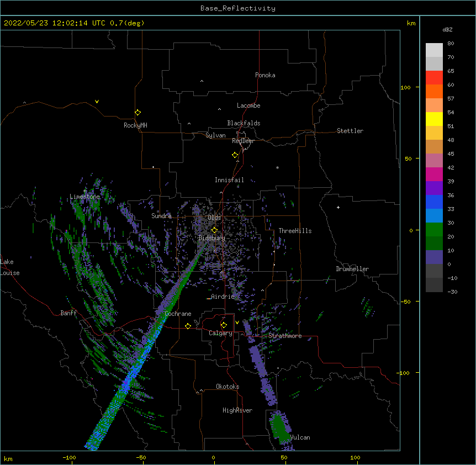The image size is (476, 465).
Task: Click the green echo blob beside Vulcan
Action: point(279,428)
